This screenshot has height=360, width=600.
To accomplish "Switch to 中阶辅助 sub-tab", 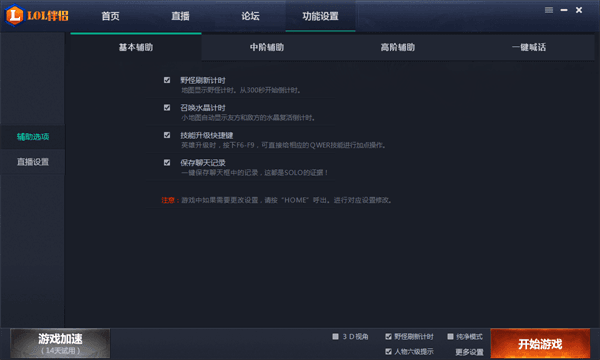I will point(267,47).
